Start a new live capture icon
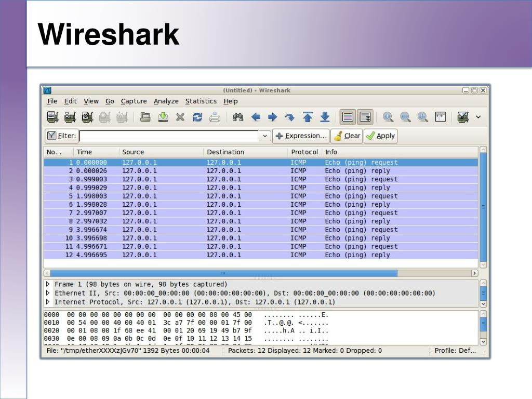Image resolution: width=532 pixels, height=399 pixels. [87, 117]
